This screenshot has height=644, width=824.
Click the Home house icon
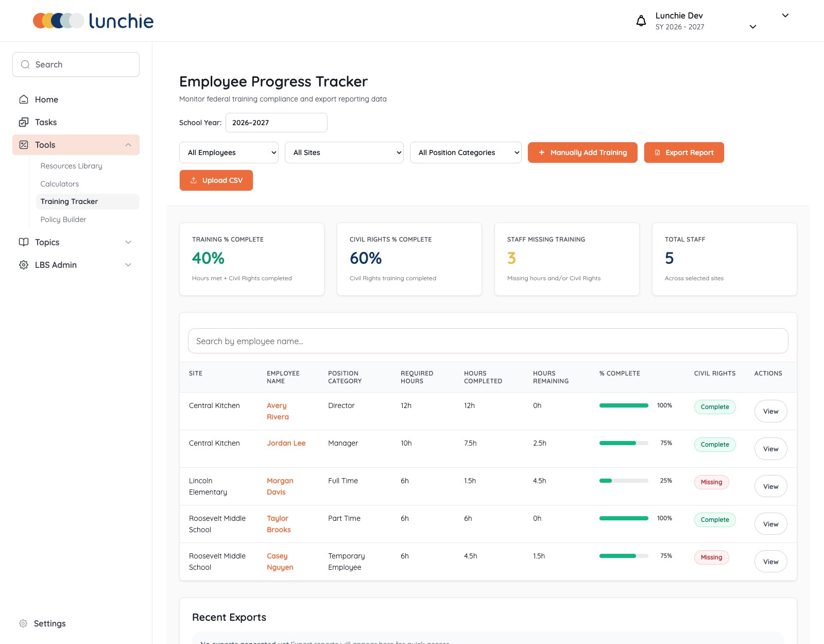tap(24, 99)
